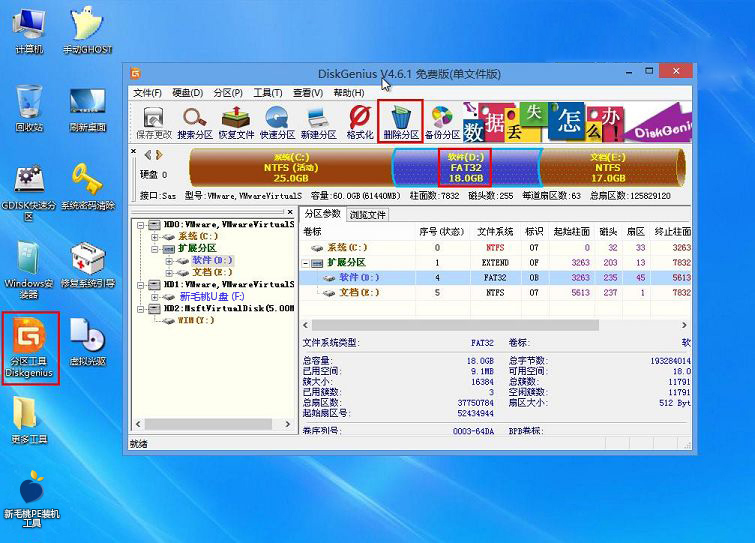Screen dimensions: 755x543
Task: Open the 更多工具 folder icon
Action: tap(29, 420)
